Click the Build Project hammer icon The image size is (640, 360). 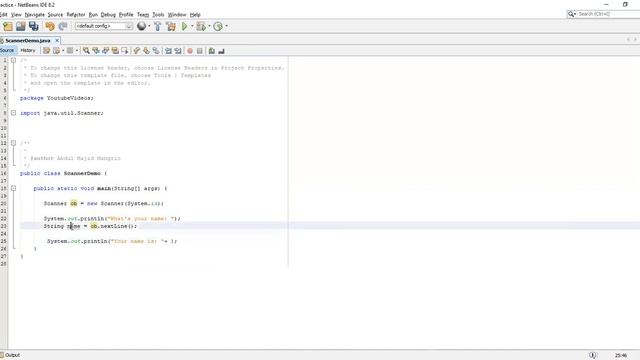point(158,27)
